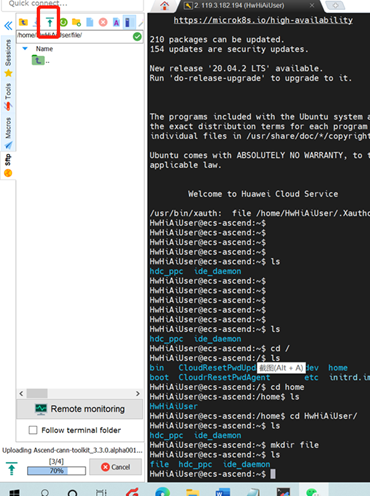Click the left arrow of file list scrollbar
Screen dimensions: 370x496
21,394
